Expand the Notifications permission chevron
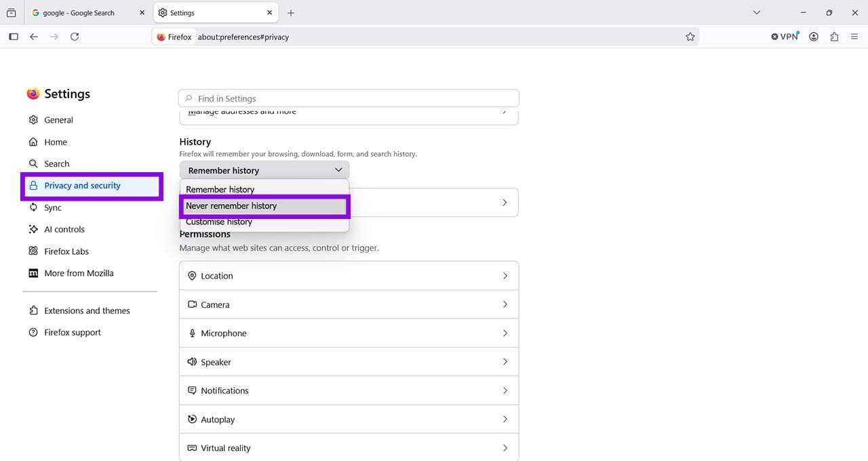 [505, 390]
